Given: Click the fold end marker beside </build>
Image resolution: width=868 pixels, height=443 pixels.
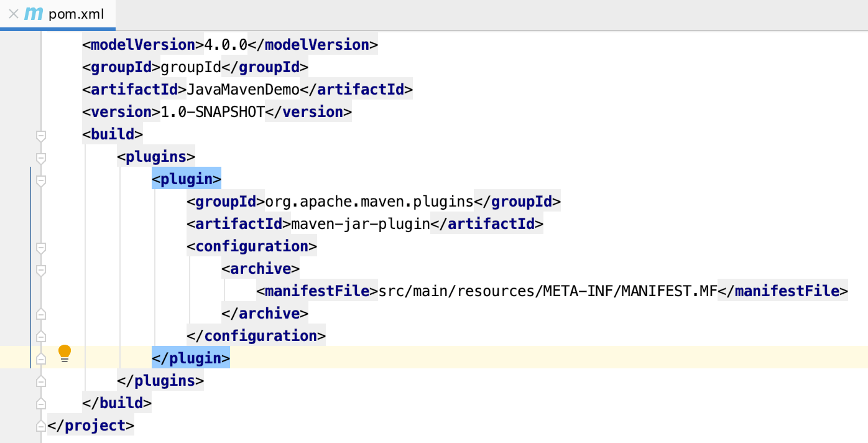Looking at the screenshot, I should [41, 403].
